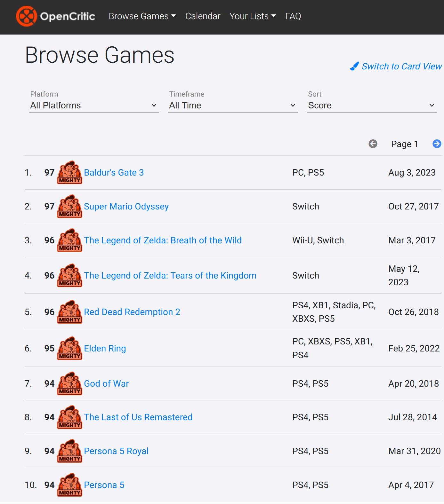Click the Oct 27, 2017 release date

(x=413, y=206)
